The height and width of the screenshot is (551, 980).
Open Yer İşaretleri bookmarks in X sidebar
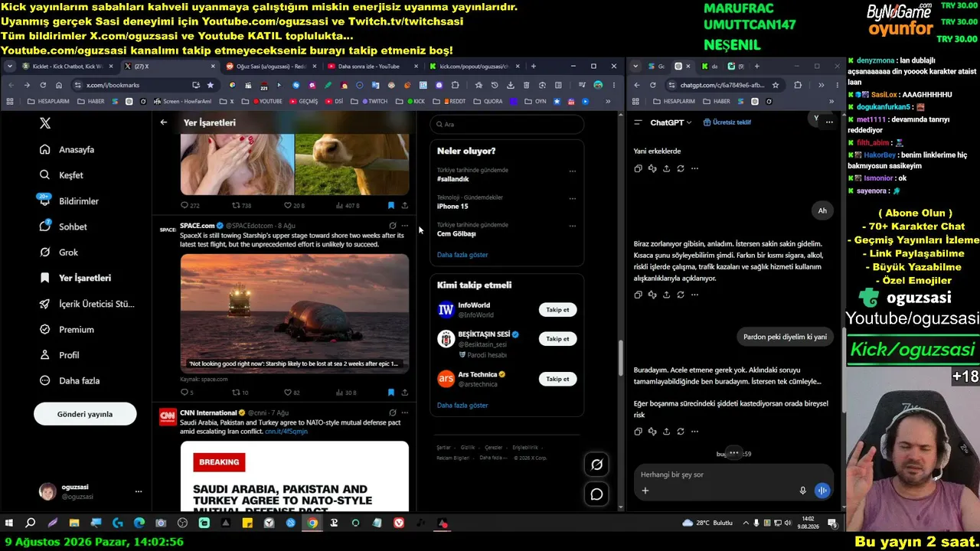75,278
